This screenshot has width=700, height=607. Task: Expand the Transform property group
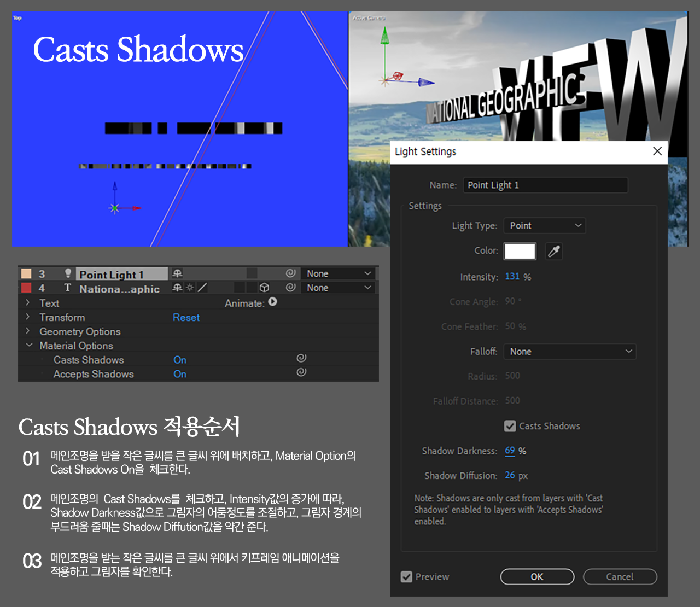[28, 316]
